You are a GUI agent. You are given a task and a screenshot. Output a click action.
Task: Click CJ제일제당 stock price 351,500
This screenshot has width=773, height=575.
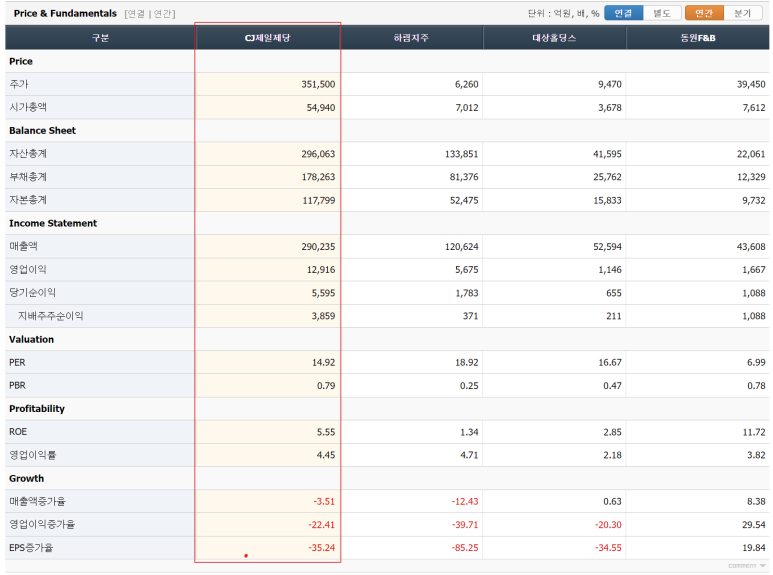(x=318, y=84)
